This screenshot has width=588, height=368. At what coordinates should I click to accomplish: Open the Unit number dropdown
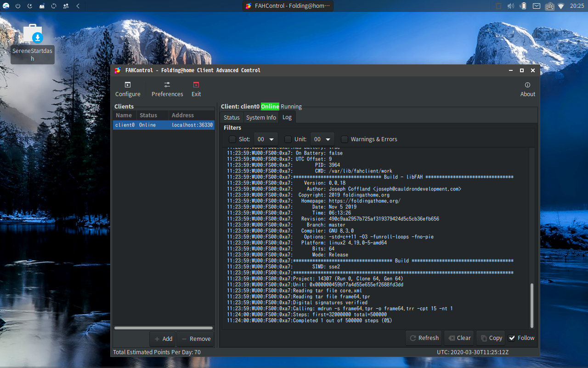point(322,139)
